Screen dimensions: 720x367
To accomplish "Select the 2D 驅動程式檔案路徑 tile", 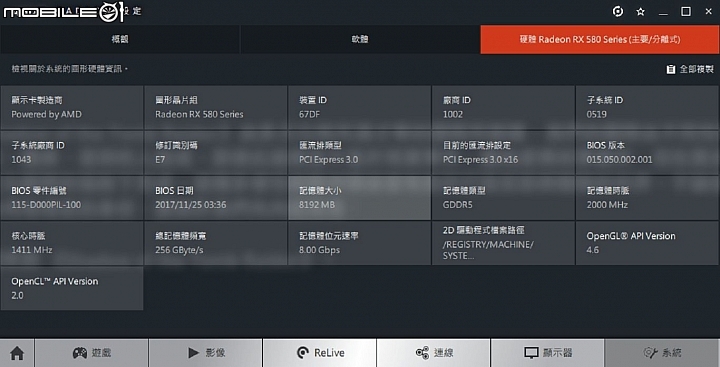I will click(503, 243).
